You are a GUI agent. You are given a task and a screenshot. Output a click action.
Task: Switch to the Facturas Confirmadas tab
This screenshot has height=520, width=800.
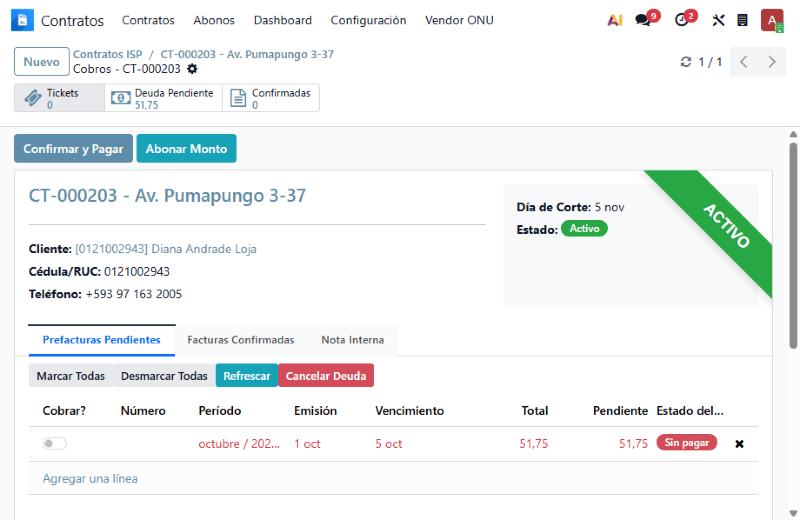[x=241, y=340]
